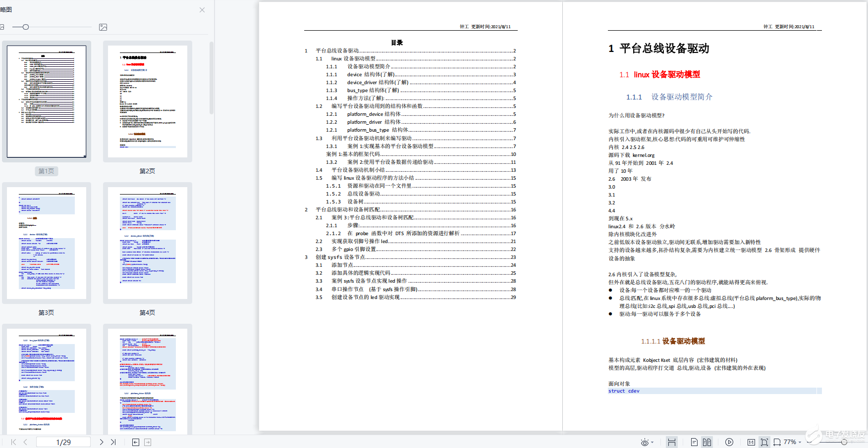
Task: Go to previous page
Action: coord(25,442)
